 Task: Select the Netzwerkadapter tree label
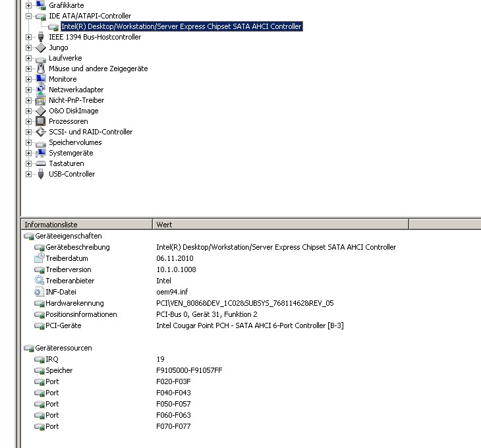pos(76,90)
